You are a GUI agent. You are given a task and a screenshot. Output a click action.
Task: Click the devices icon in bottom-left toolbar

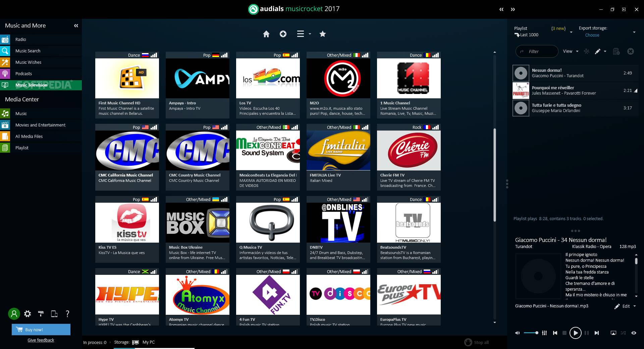pyautogui.click(x=54, y=314)
